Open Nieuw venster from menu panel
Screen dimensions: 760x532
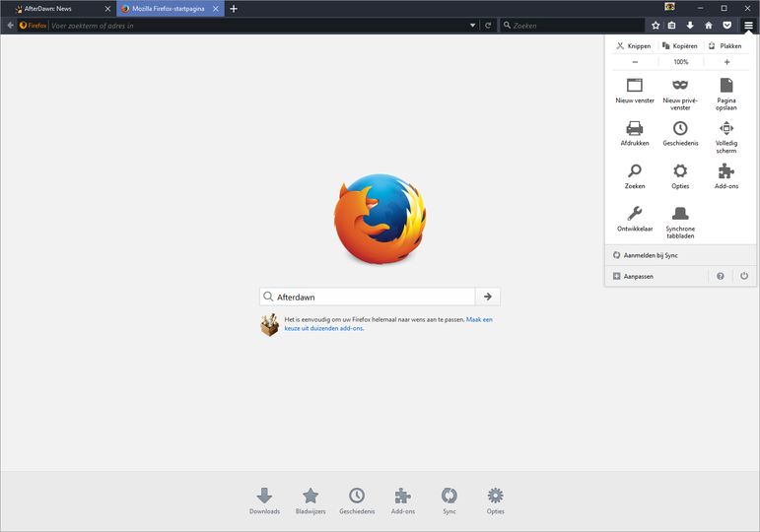[635, 91]
